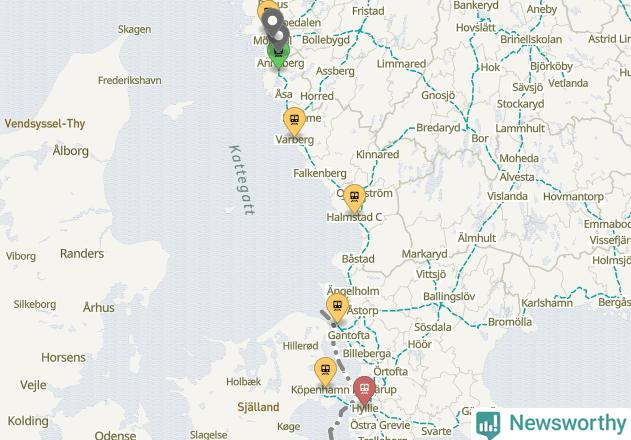The height and width of the screenshot is (440, 631).
Task: Select the Frederikshavn label on the map
Action: pyautogui.click(x=130, y=80)
